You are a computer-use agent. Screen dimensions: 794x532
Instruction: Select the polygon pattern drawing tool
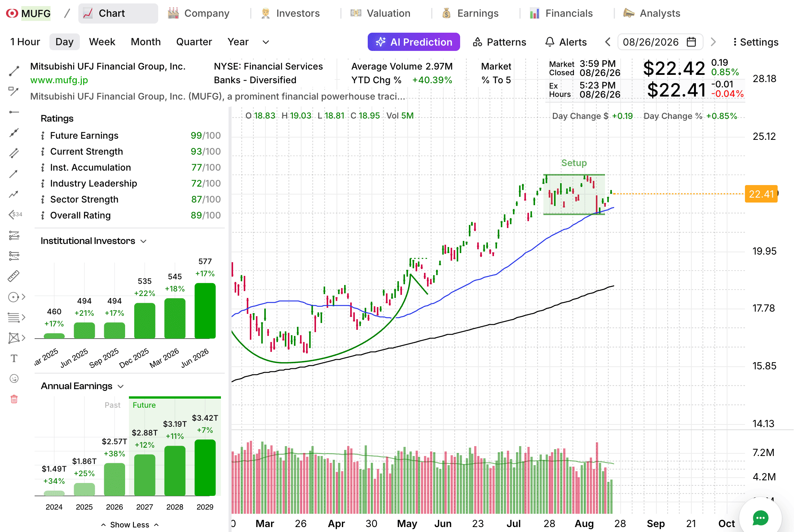(13, 338)
